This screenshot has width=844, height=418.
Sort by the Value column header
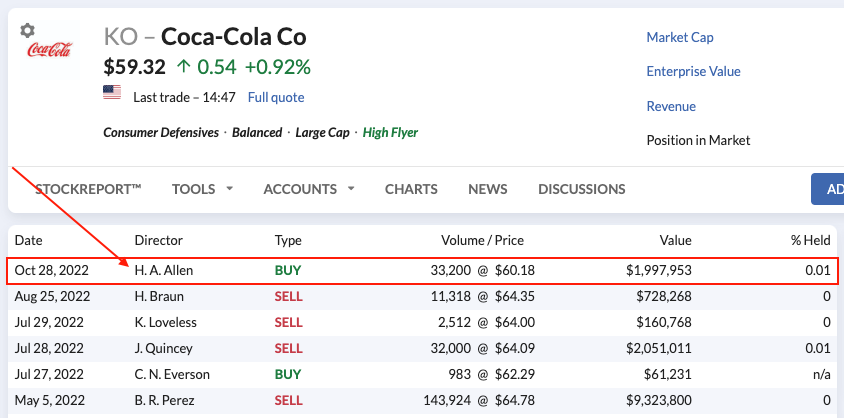click(675, 241)
